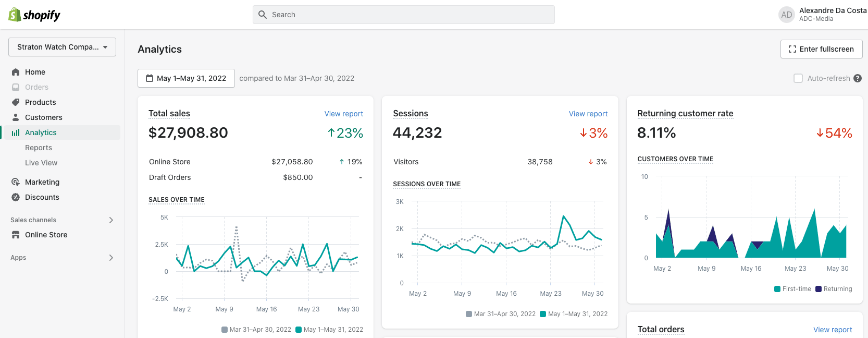Click the Auto-refresh help question icon
Viewport: 868px width, 338px height.
[858, 78]
